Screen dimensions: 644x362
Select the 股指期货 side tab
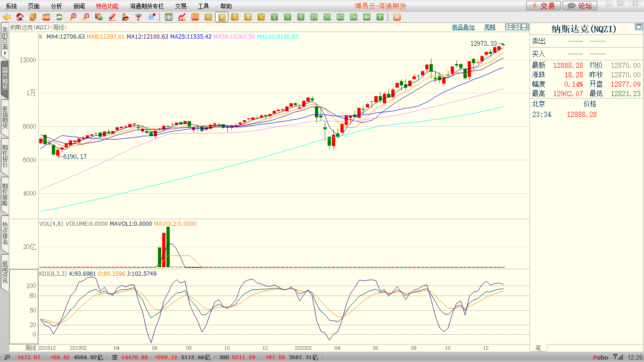click(5, 117)
